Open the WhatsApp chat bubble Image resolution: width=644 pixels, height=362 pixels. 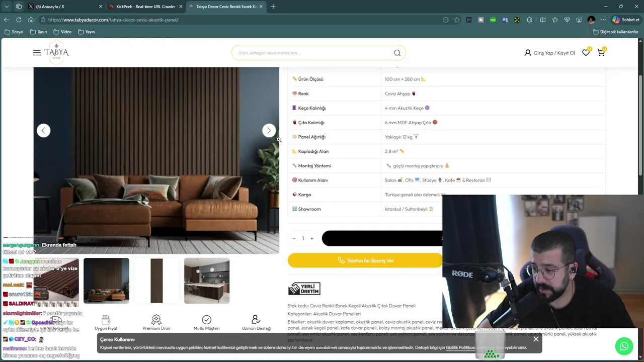pyautogui.click(x=624, y=346)
